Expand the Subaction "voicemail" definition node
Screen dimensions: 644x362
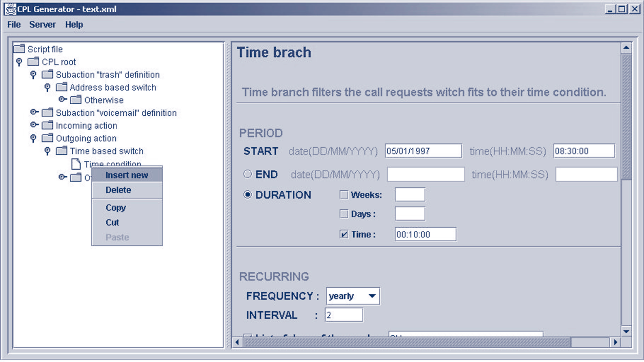click(x=34, y=112)
